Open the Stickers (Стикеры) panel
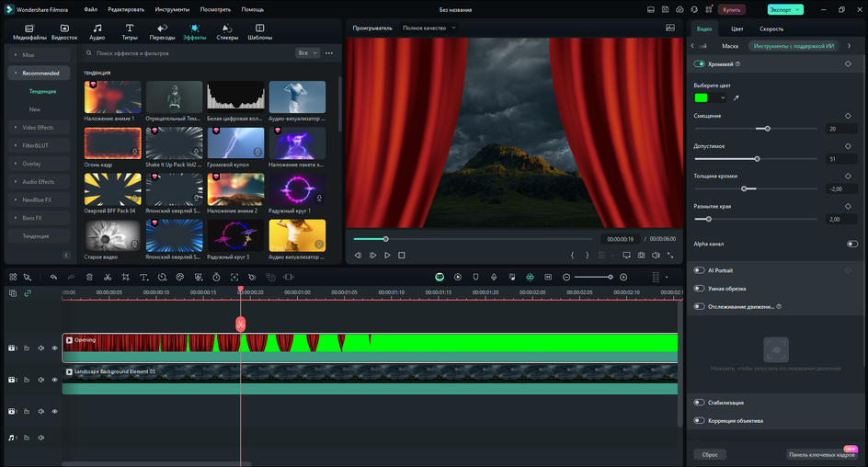Viewport: 868px width, 467px height. (x=227, y=32)
